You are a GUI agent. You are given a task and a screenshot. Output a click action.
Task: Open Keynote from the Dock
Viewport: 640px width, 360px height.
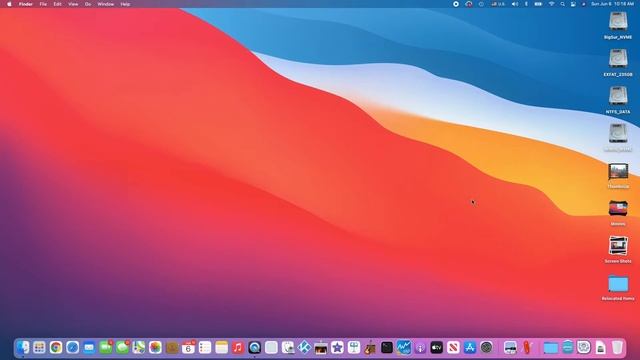pos(354,347)
